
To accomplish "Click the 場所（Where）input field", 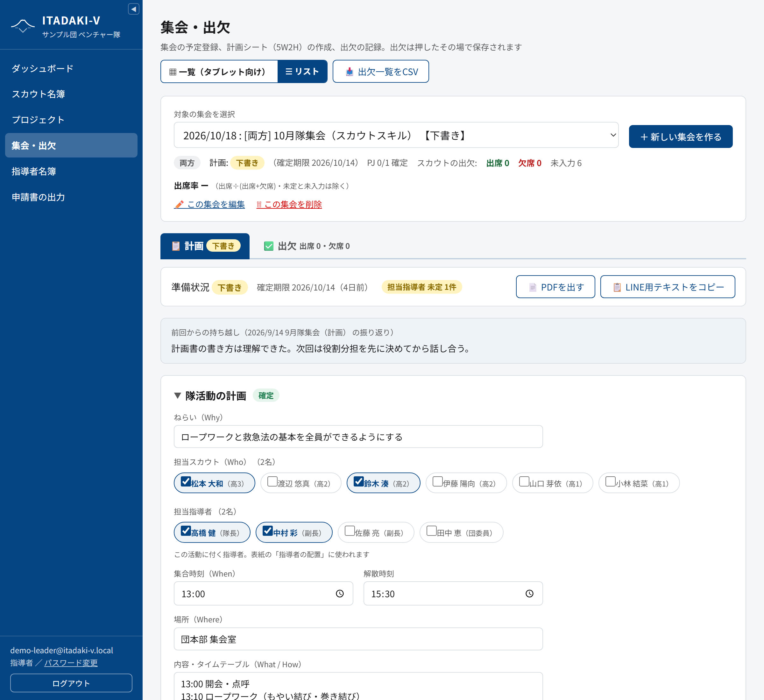I will click(x=358, y=639).
